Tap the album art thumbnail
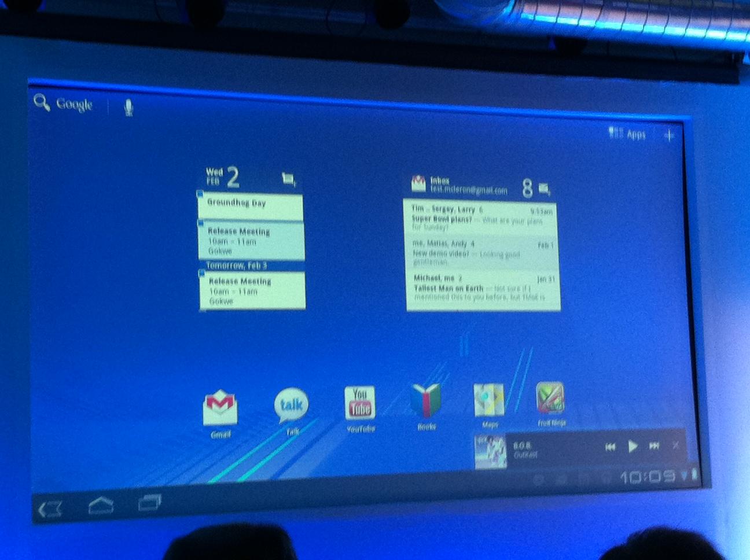 [x=491, y=452]
